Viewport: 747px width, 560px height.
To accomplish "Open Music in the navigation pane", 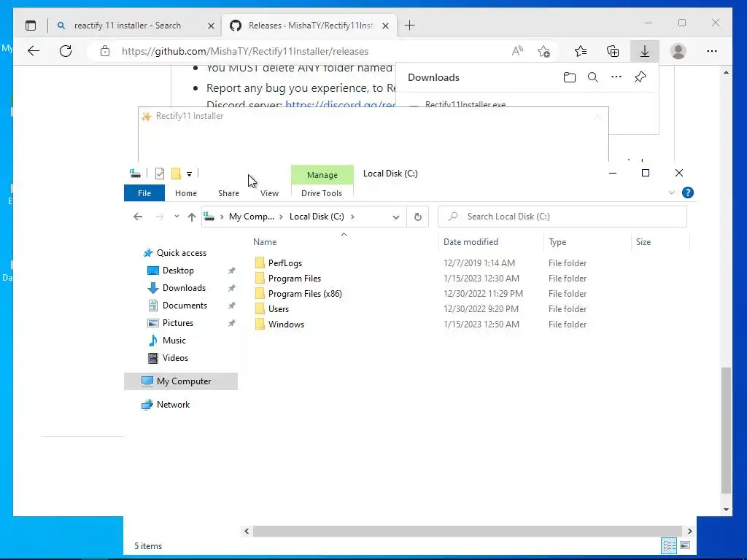I will (174, 341).
